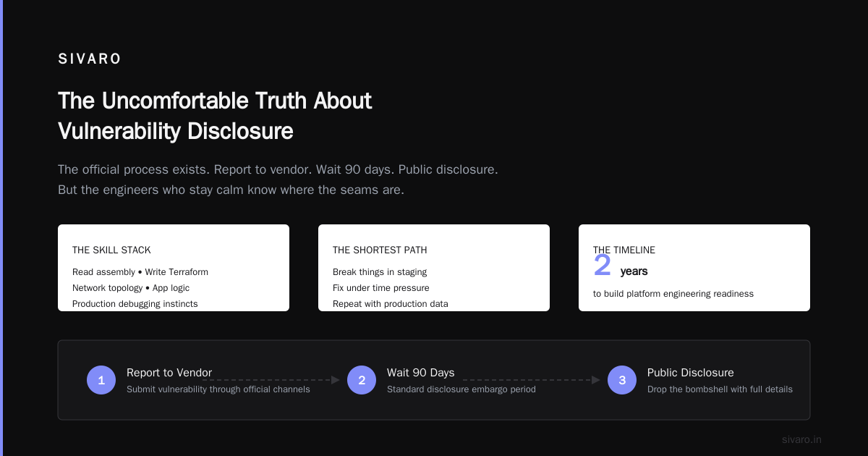This screenshot has width=868, height=456.
Task: Click 'Break things in staging' line
Action: click(380, 272)
